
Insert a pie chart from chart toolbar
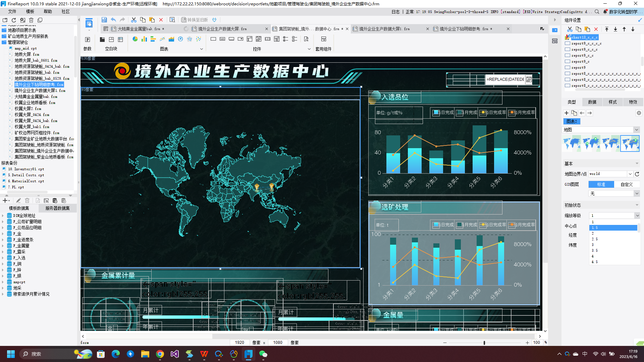point(135,39)
